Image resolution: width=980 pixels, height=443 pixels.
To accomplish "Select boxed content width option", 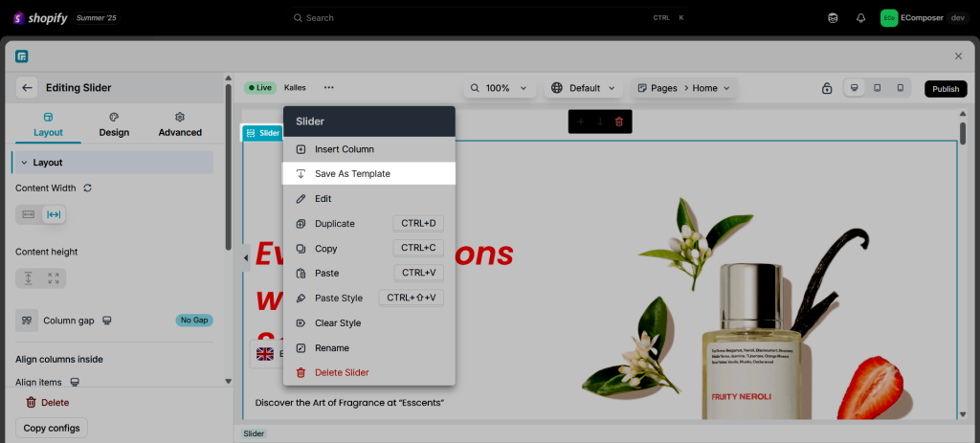I will [x=29, y=214].
